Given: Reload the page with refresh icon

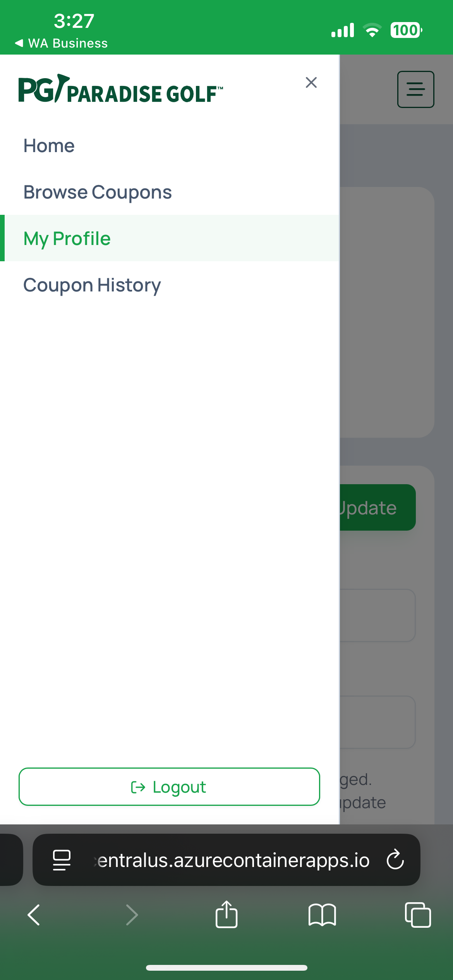Looking at the screenshot, I should pyautogui.click(x=395, y=860).
